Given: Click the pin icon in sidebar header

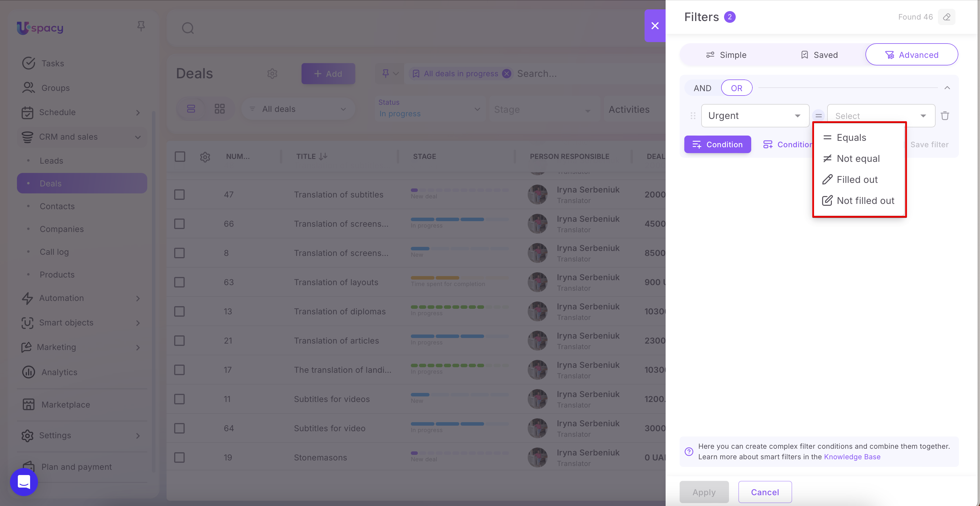Looking at the screenshot, I should pyautogui.click(x=141, y=26).
